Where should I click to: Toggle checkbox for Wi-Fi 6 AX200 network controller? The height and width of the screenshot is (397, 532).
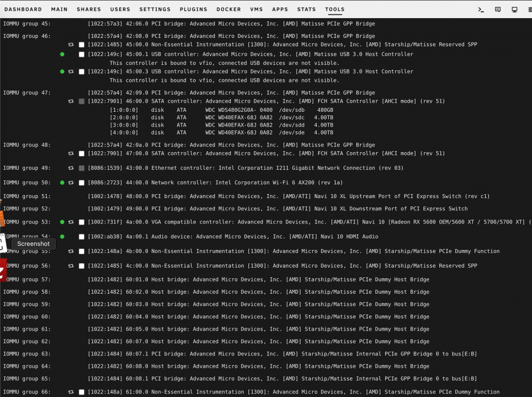81,183
